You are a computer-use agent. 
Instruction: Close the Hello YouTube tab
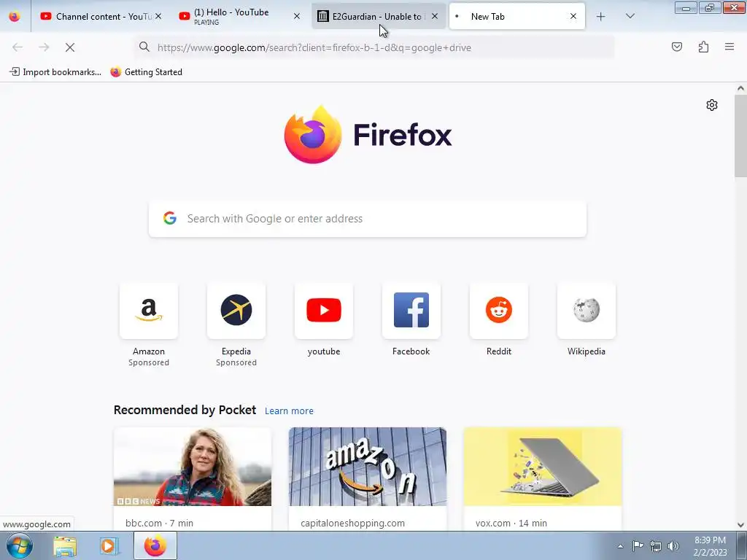click(296, 16)
